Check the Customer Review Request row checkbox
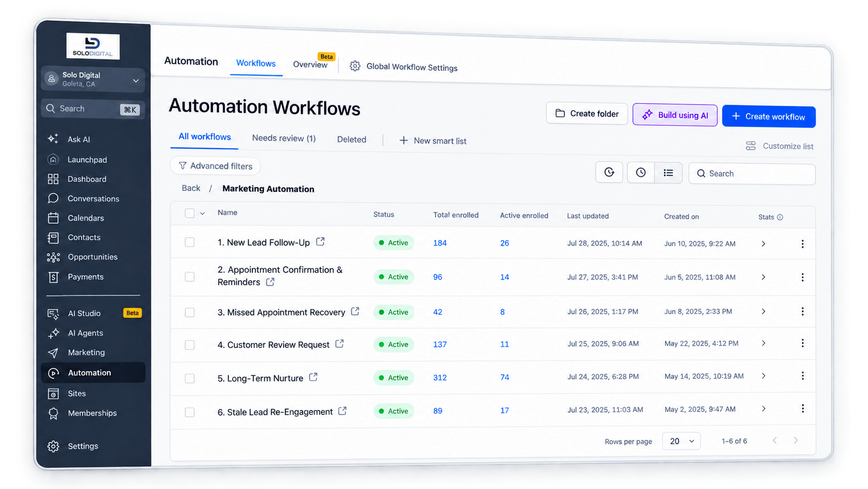The width and height of the screenshot is (868, 489). pyautogui.click(x=189, y=345)
